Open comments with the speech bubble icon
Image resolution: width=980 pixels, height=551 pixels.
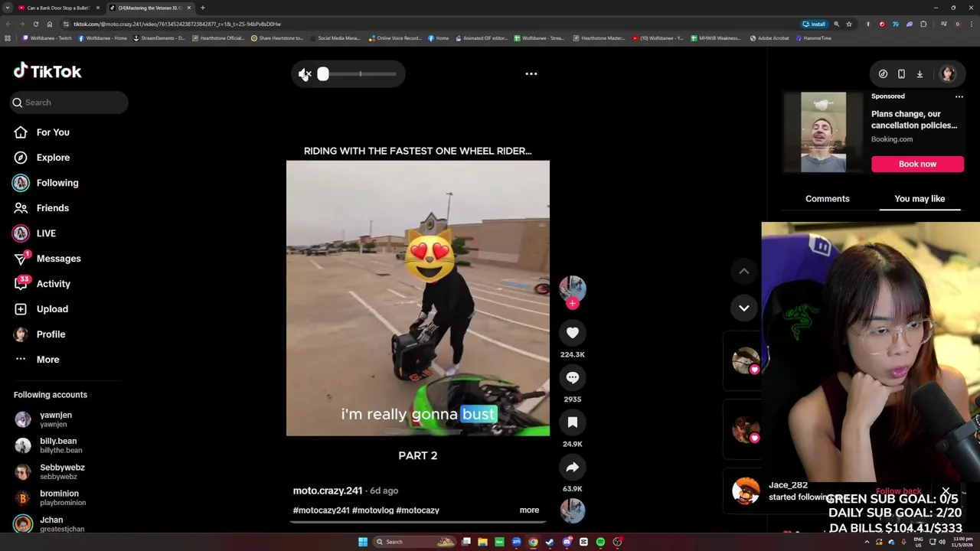pyautogui.click(x=573, y=377)
